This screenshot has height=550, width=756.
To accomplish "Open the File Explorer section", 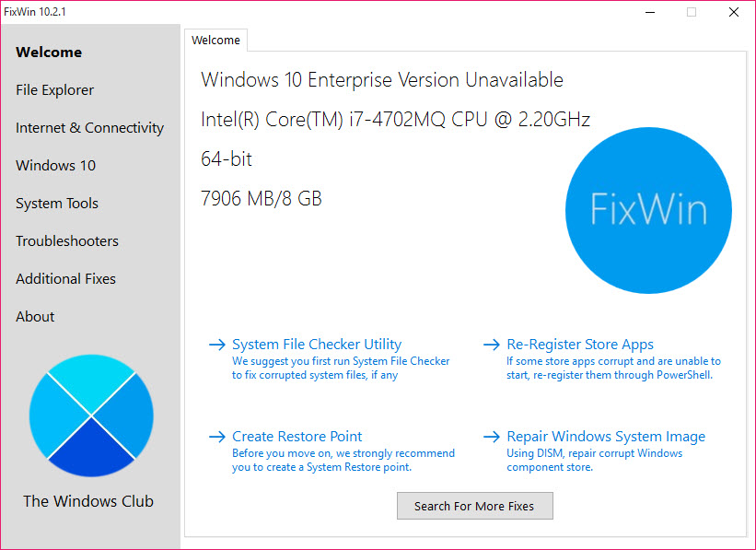I will (55, 90).
